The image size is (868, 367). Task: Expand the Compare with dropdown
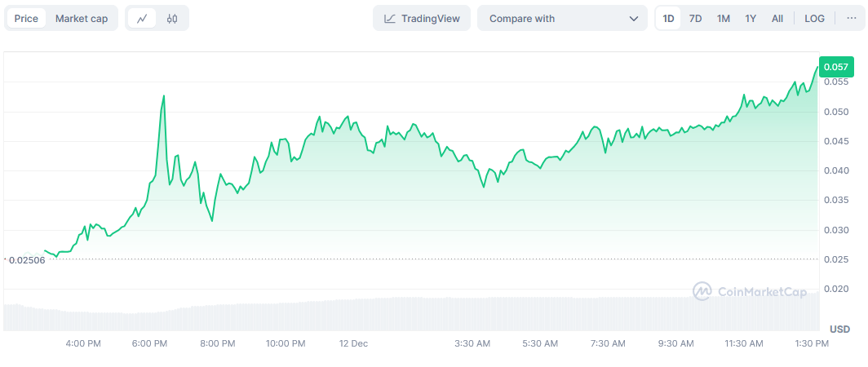click(x=562, y=18)
